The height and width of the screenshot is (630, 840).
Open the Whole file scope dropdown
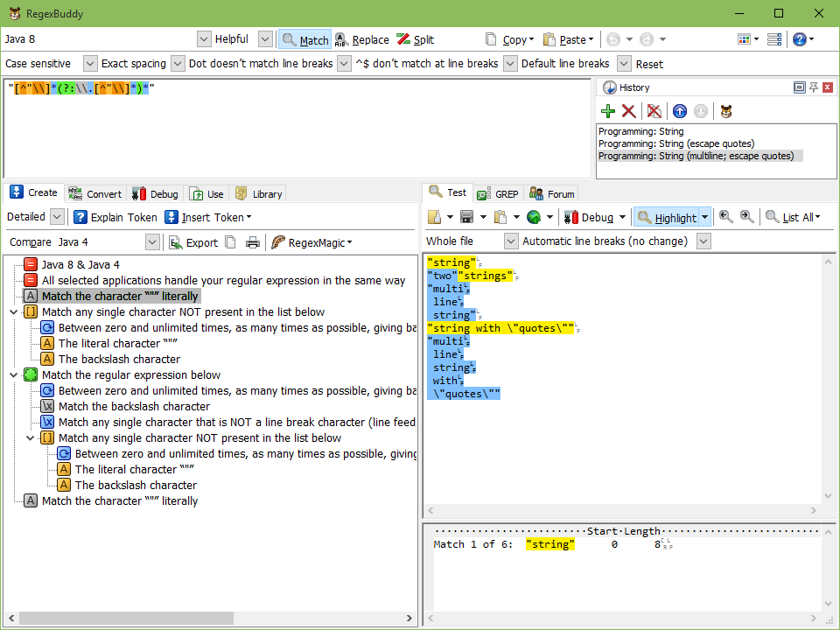pyautogui.click(x=511, y=241)
